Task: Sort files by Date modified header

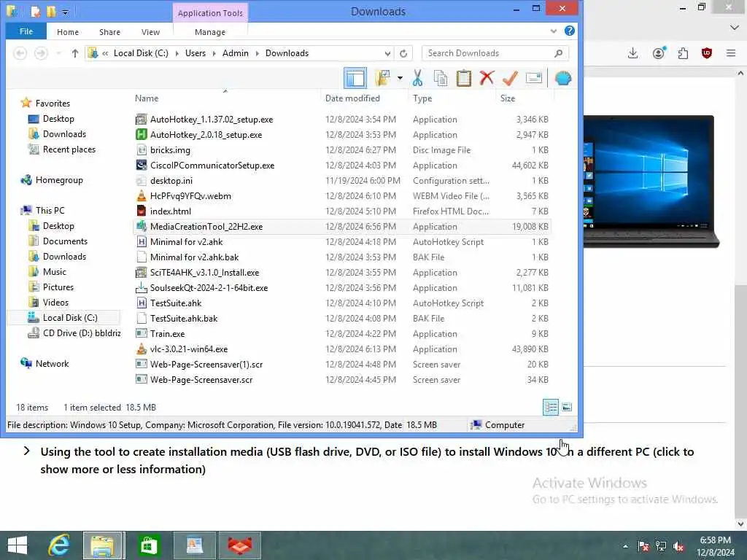Action: (352, 98)
